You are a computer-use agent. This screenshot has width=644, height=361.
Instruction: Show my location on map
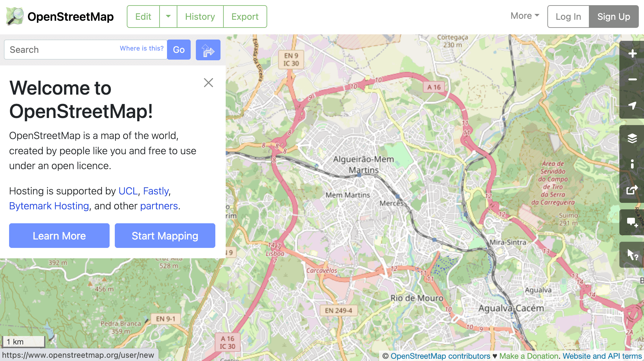click(x=632, y=106)
